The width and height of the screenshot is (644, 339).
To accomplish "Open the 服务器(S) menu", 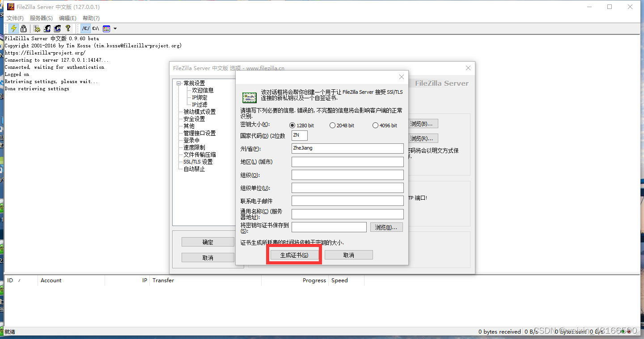I will point(41,18).
